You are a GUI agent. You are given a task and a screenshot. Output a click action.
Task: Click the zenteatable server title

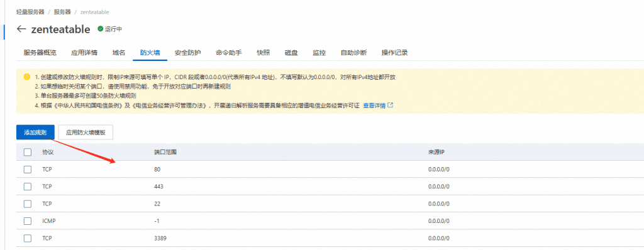click(60, 29)
